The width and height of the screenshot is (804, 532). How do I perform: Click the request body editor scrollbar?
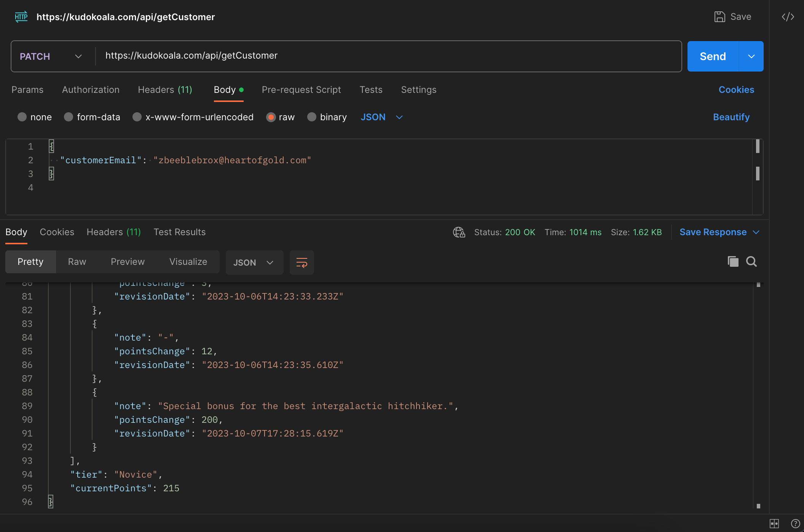(758, 177)
